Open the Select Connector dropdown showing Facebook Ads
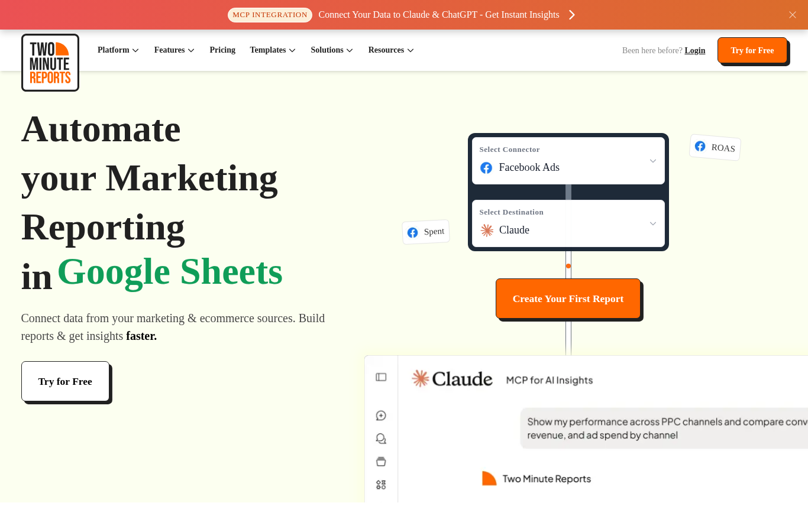This screenshot has height=532, width=808. [x=568, y=161]
